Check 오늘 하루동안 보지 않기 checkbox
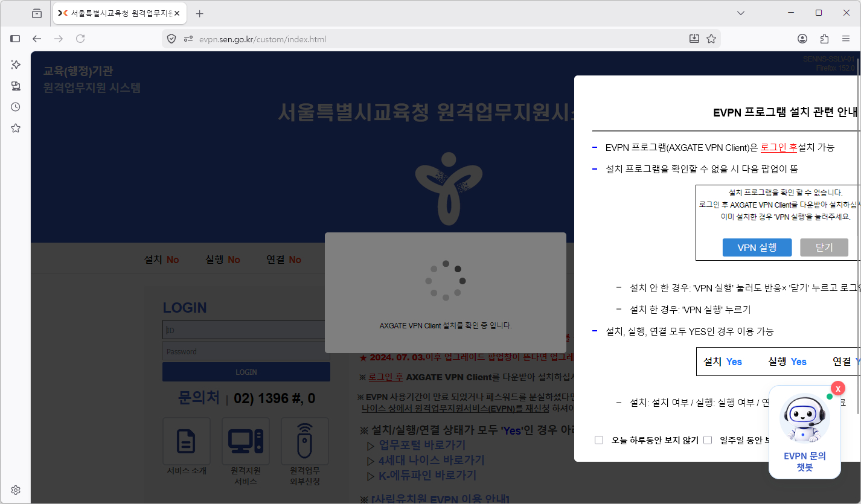The width and height of the screenshot is (861, 504). [599, 440]
